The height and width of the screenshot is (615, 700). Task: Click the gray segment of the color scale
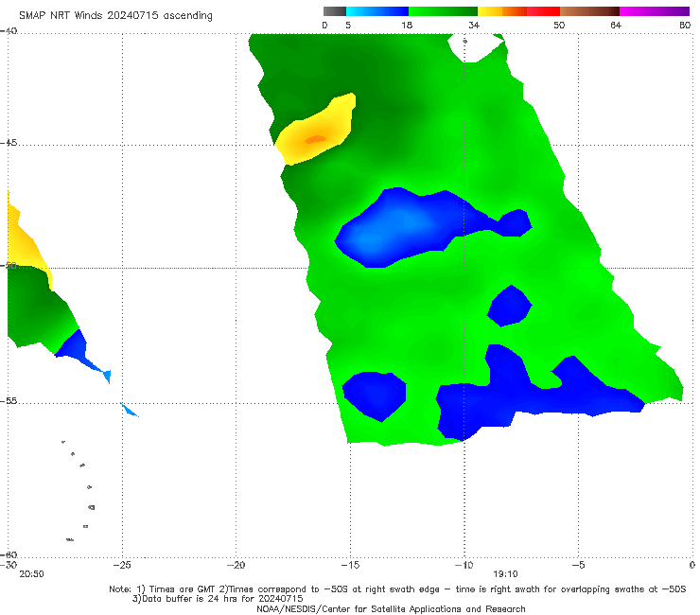(x=335, y=11)
